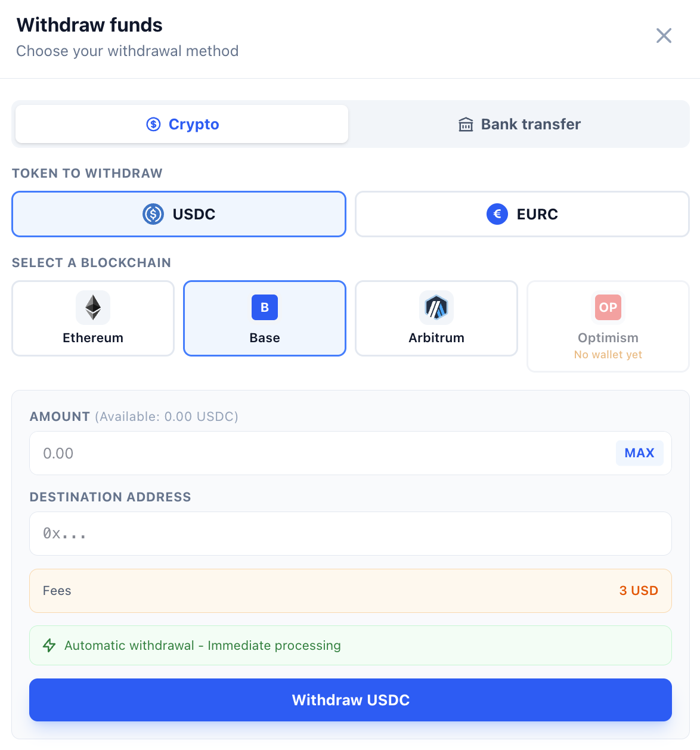
Task: Close the Withdraw funds dialog
Action: click(x=664, y=36)
